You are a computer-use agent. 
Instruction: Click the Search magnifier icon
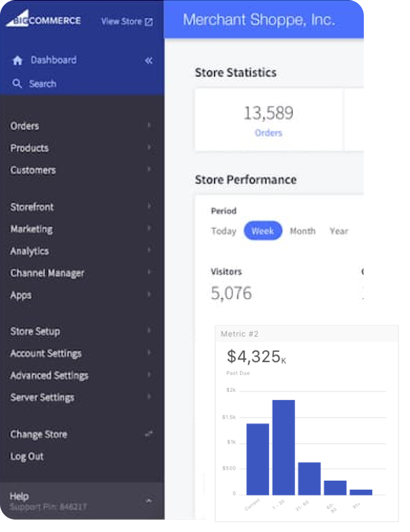coord(17,84)
